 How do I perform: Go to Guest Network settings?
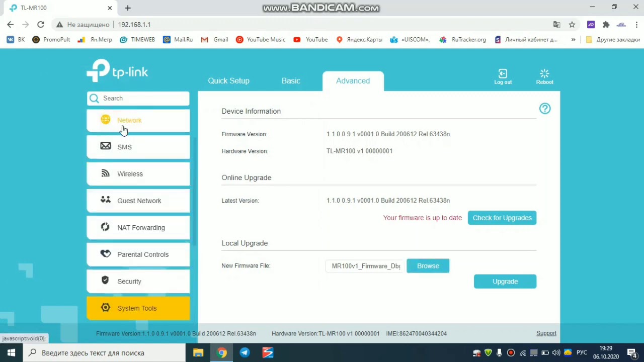138,201
